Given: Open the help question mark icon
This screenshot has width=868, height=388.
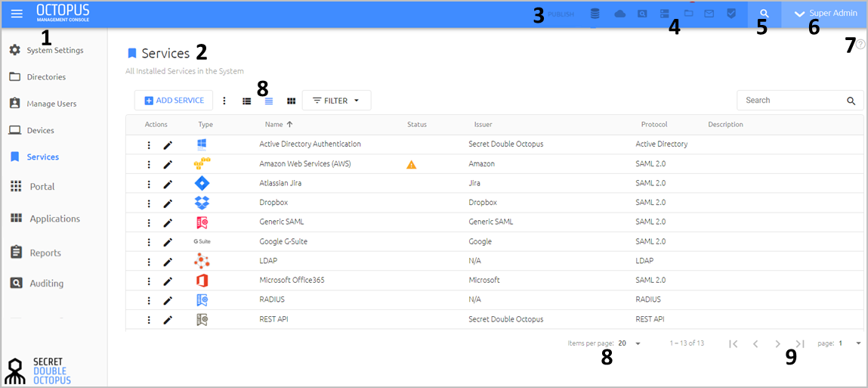Looking at the screenshot, I should (860, 45).
